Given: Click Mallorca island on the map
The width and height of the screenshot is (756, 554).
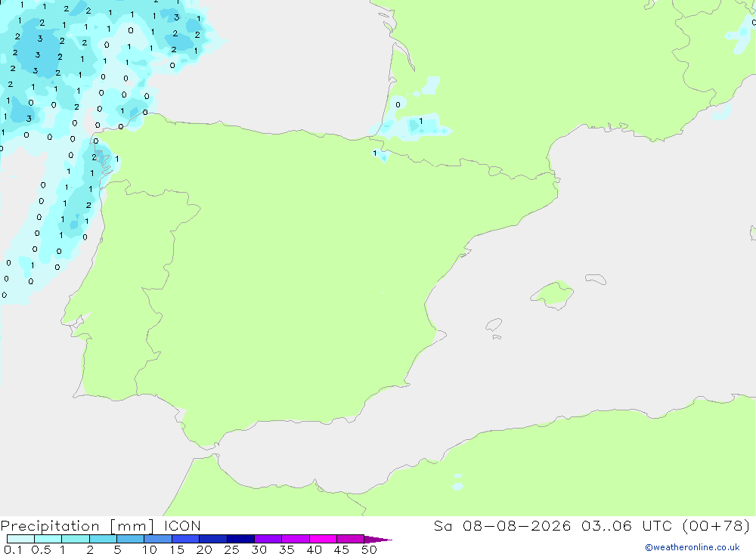Looking at the screenshot, I should pos(553,294).
